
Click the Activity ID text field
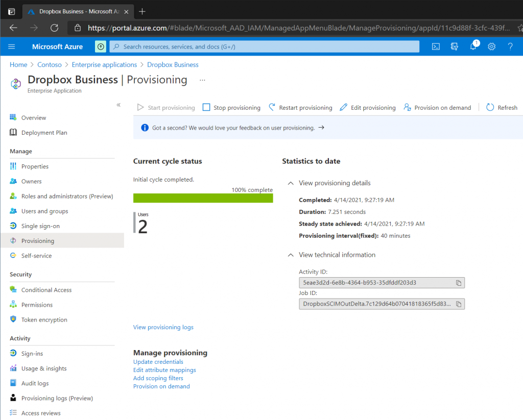pyautogui.click(x=382, y=283)
